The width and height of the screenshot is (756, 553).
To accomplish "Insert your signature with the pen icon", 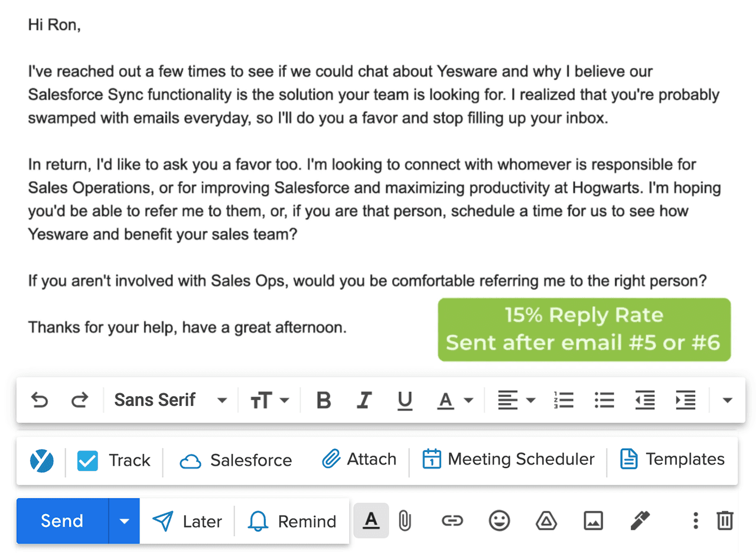I will [x=640, y=521].
